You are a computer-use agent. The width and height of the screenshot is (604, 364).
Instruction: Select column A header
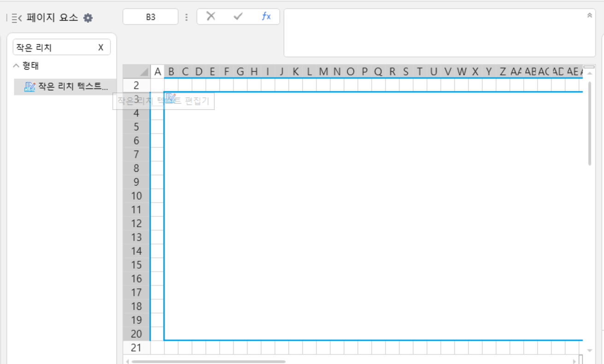pos(158,71)
